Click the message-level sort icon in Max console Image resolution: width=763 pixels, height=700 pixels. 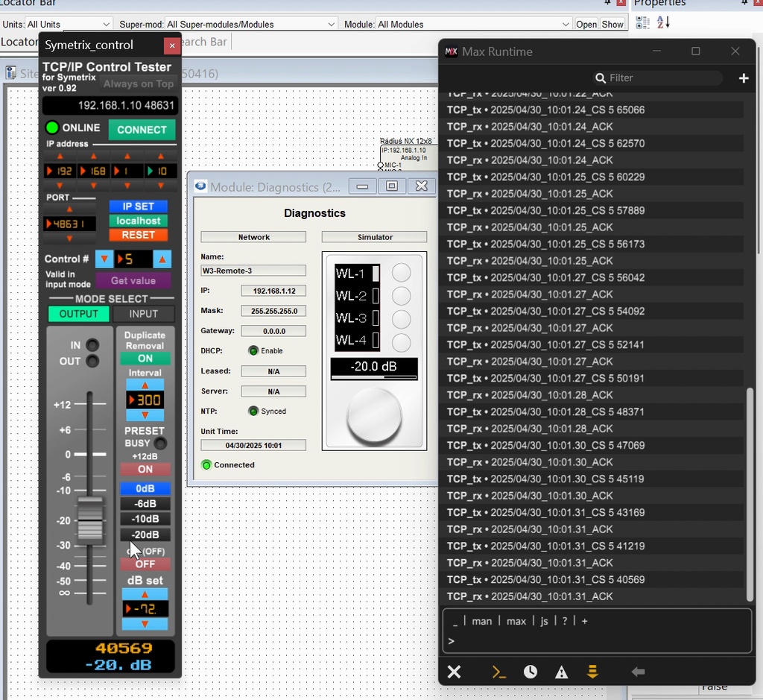click(593, 672)
